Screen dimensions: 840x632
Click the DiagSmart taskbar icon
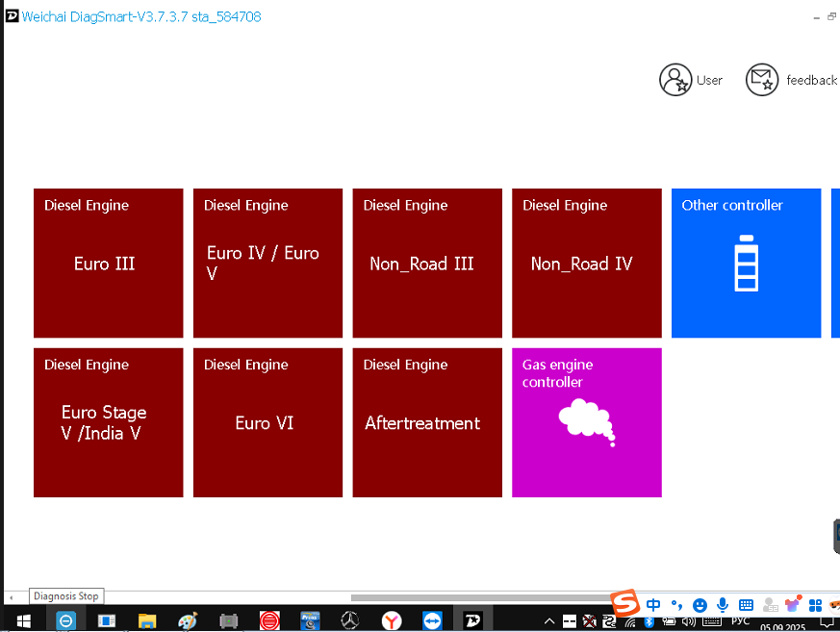click(473, 620)
